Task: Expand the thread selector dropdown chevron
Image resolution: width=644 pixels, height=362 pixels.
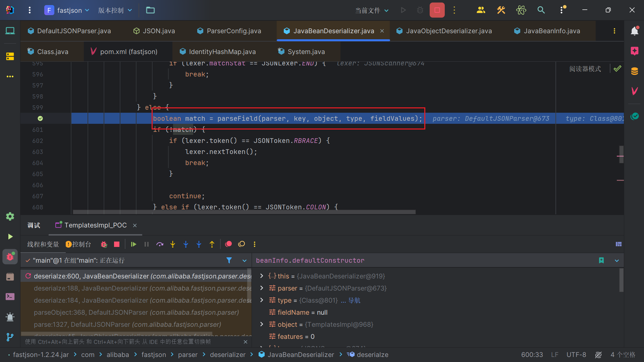Action: [245, 261]
